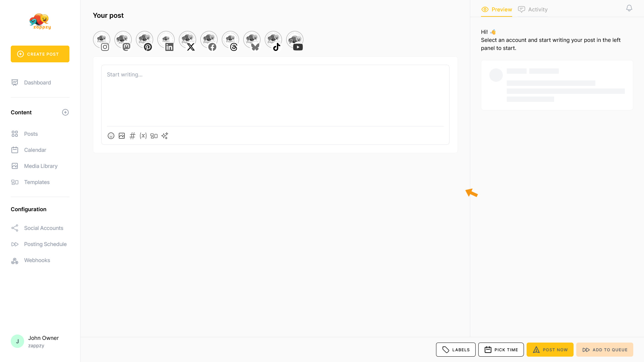Click the Create Post button
Viewport: 644px width, 362px height.
pyautogui.click(x=40, y=54)
